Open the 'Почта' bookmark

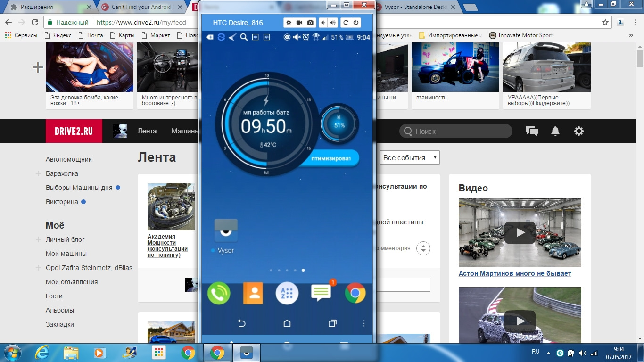pos(91,35)
